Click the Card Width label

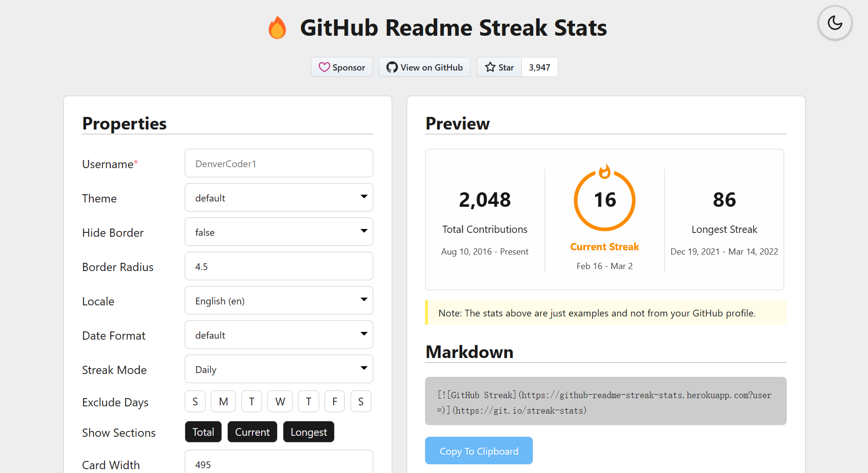pos(111,465)
